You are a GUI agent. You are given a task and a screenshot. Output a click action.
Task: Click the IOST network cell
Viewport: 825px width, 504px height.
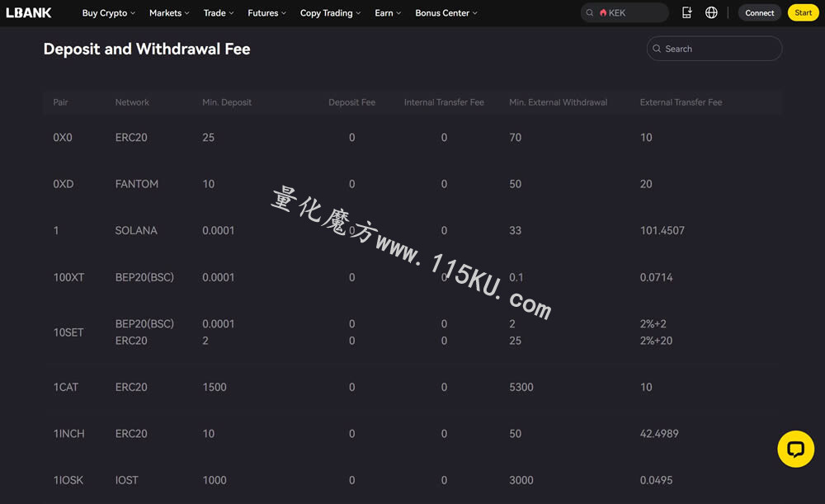[x=126, y=480]
